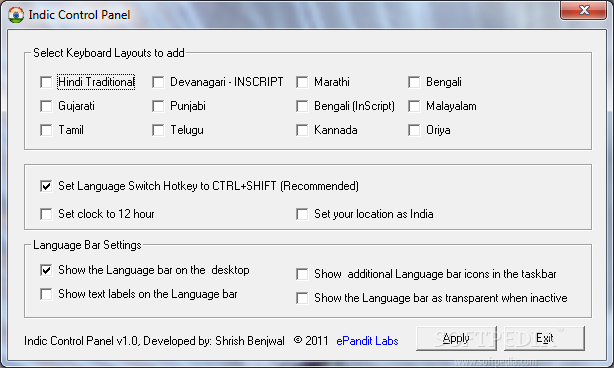This screenshot has width=614, height=368.
Task: Open the ePandit Labs link
Action: pyautogui.click(x=367, y=341)
